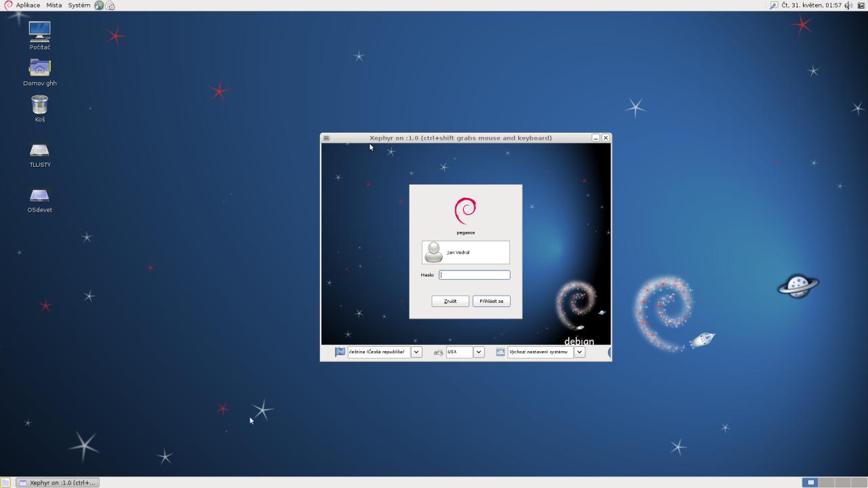The width and height of the screenshot is (868, 488).
Task: Close the Xephyr window
Action: (606, 138)
